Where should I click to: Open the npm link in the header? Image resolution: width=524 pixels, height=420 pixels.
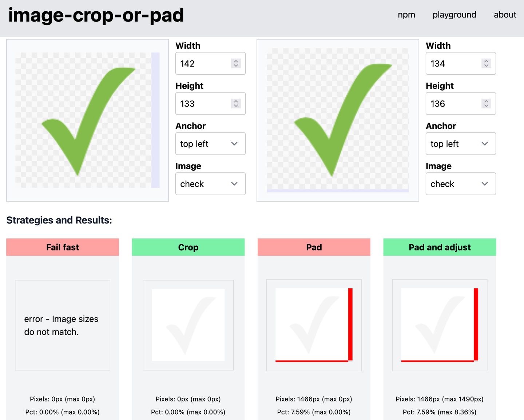(406, 15)
